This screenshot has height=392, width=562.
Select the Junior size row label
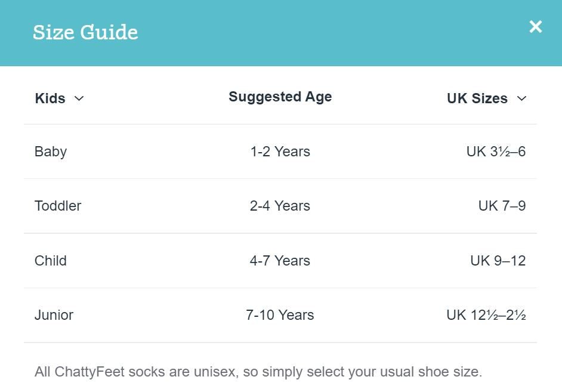point(54,315)
